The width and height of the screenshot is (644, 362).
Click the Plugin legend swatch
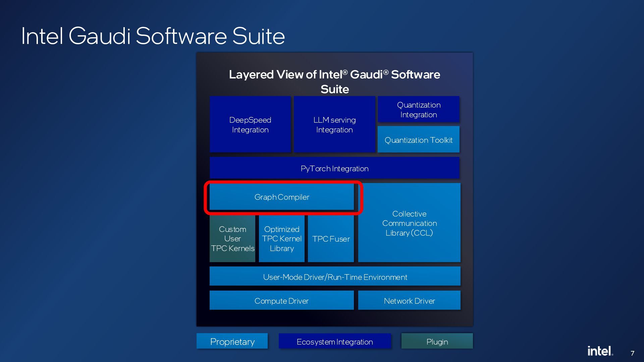point(437,341)
